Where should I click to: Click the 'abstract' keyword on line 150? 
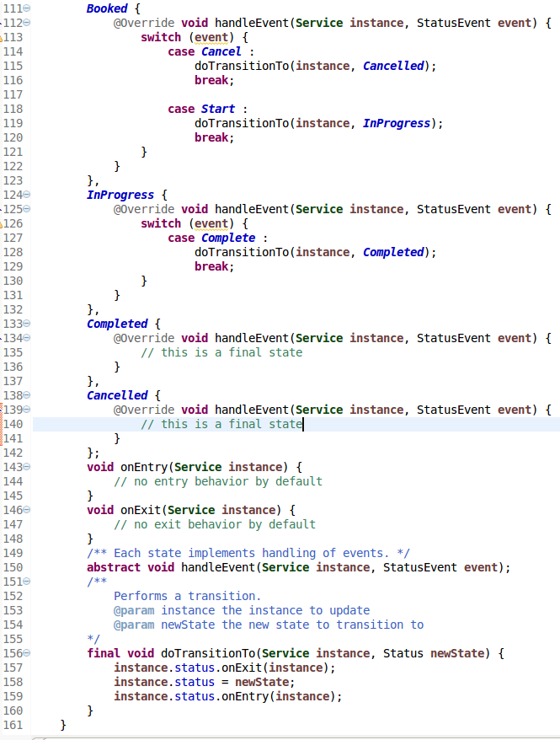click(x=114, y=567)
